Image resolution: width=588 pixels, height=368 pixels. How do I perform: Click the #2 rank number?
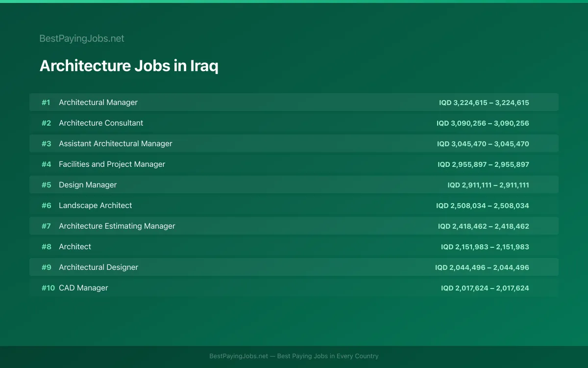pyautogui.click(x=46, y=123)
